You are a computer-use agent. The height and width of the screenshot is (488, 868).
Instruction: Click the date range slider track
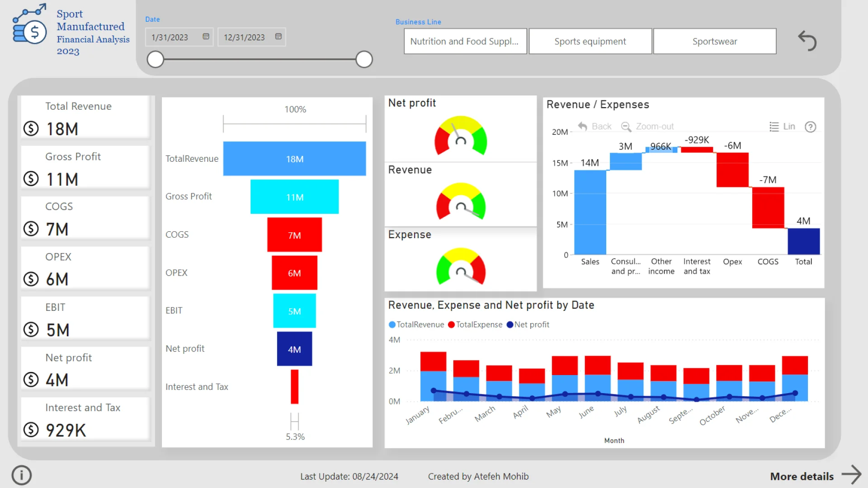[259, 59]
